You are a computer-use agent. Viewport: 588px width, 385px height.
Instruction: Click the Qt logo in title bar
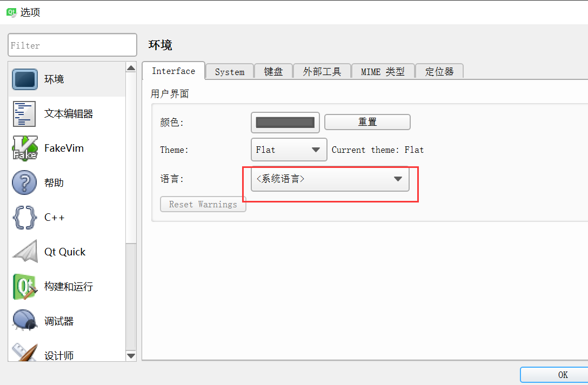point(11,13)
